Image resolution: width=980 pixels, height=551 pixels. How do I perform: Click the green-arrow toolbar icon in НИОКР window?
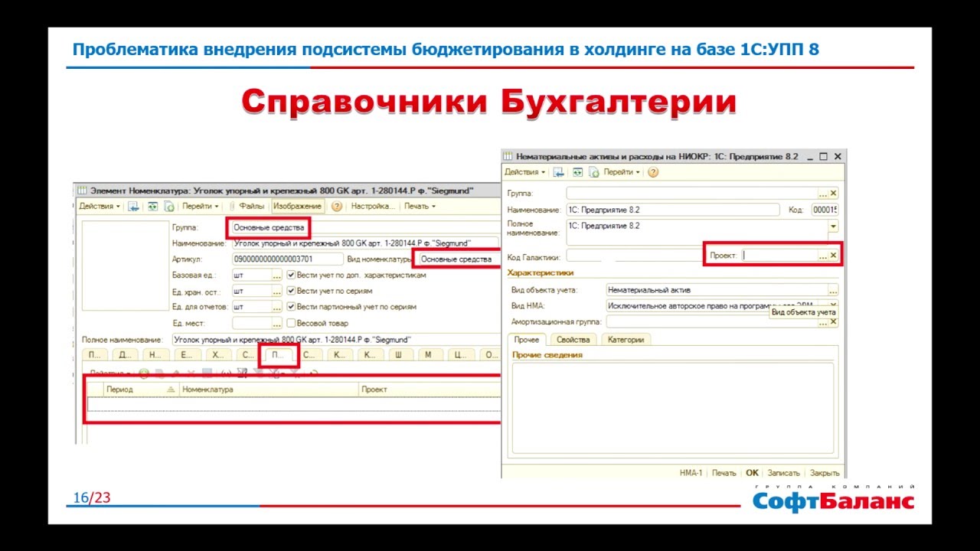[x=578, y=172]
